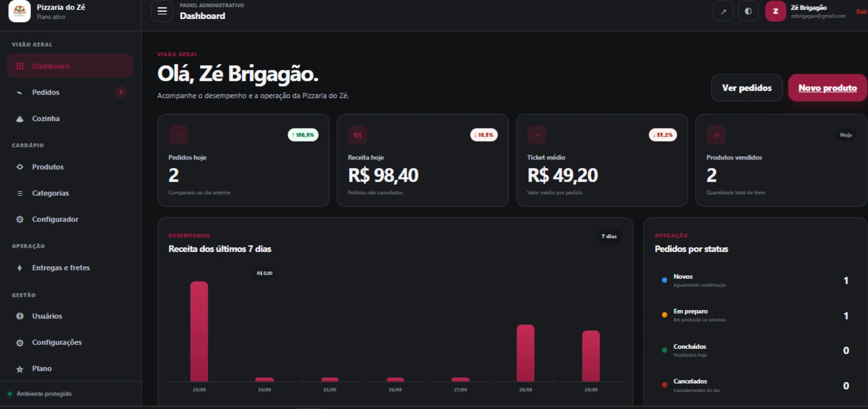
Task: Click the Novo produto button
Action: 827,88
